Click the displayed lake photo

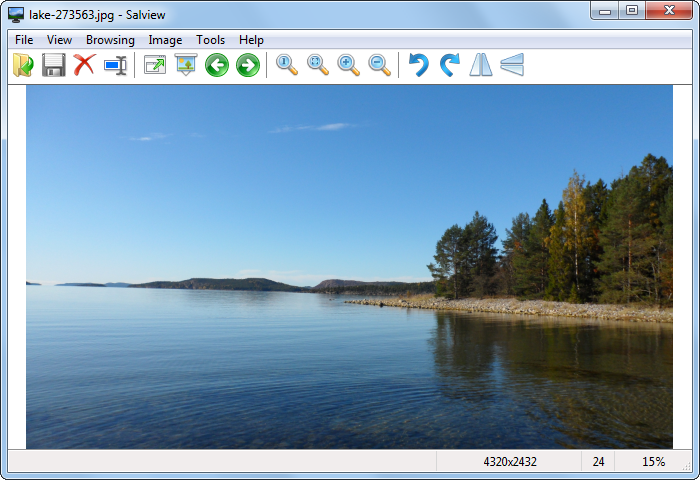point(349,267)
